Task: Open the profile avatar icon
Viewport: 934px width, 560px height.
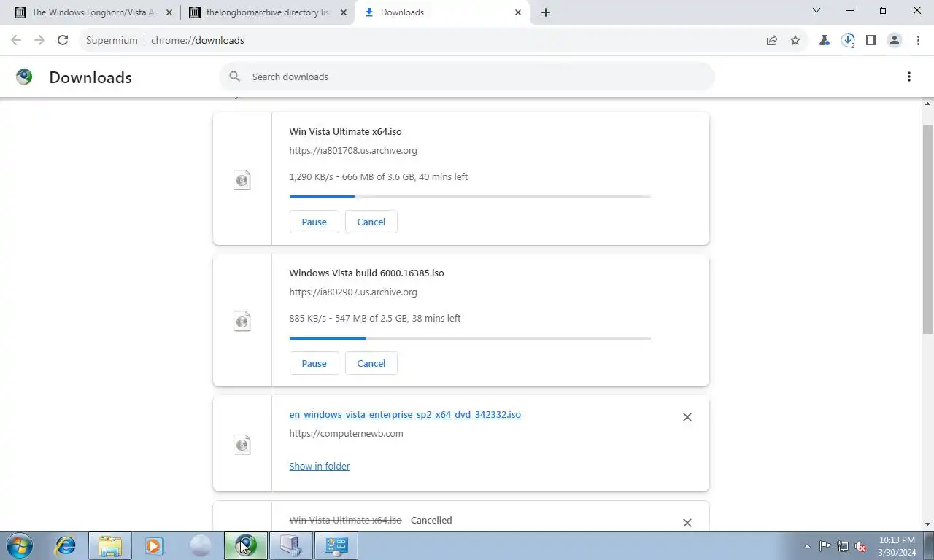Action: tap(895, 40)
